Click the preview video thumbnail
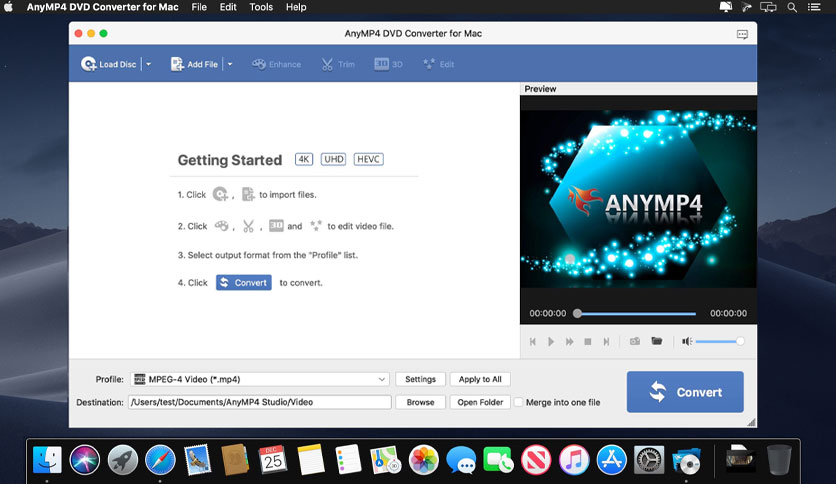Viewport: 836px width, 484px height. tap(638, 199)
